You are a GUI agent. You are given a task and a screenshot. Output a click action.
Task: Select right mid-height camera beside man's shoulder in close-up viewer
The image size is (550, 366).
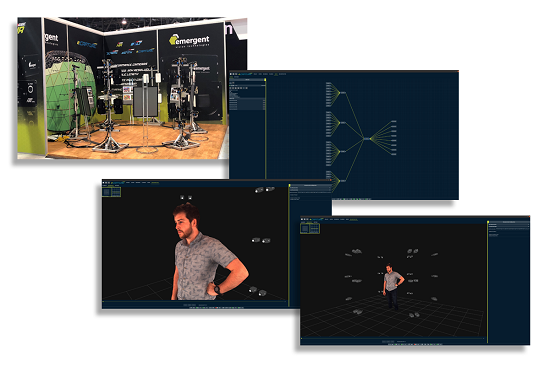click(266, 241)
